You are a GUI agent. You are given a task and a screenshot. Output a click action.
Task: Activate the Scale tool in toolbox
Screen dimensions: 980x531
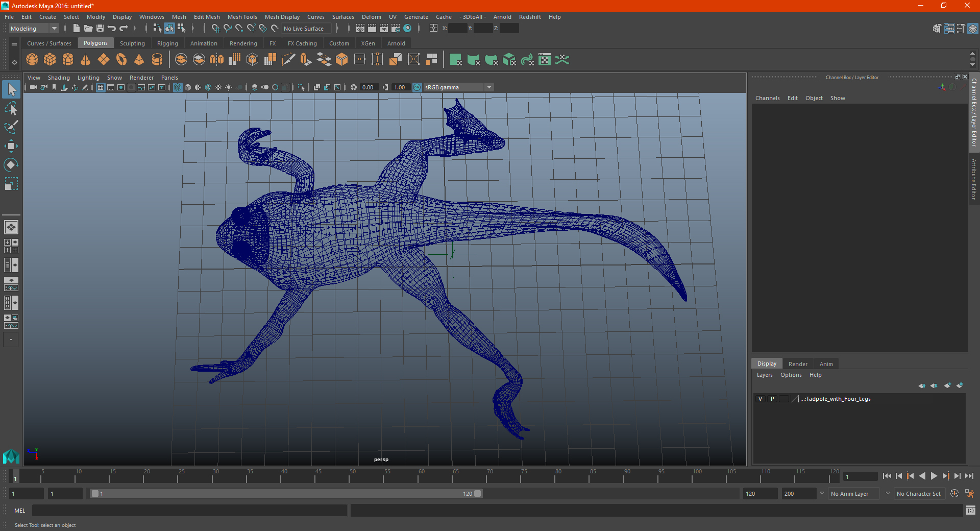pos(11,183)
